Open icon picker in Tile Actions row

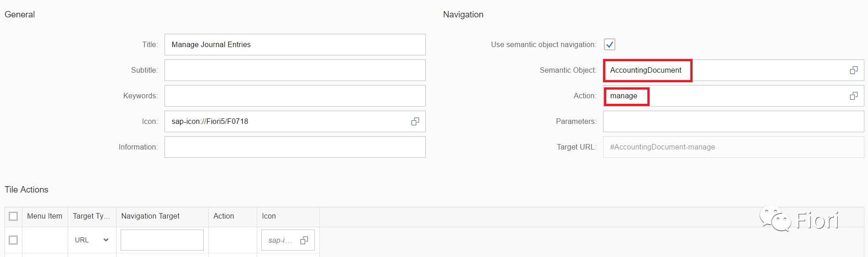pos(304,240)
